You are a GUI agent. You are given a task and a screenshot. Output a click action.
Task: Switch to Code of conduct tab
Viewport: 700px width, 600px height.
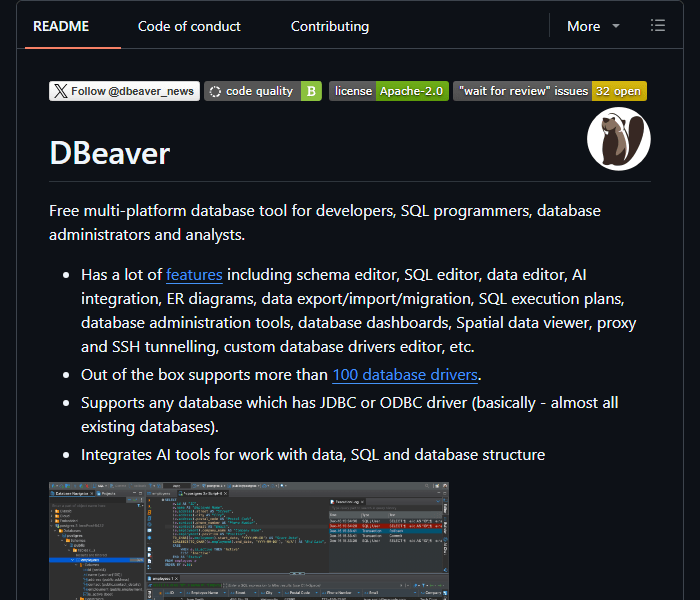189,26
